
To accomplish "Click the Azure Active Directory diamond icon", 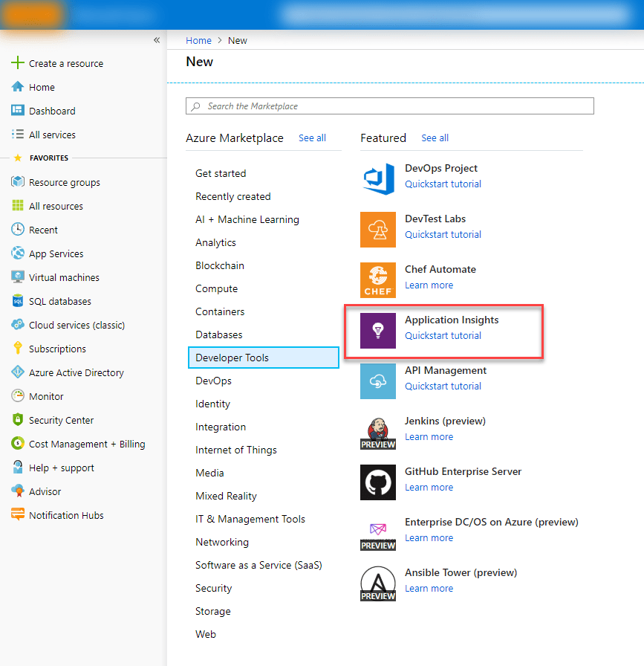I will (17, 372).
